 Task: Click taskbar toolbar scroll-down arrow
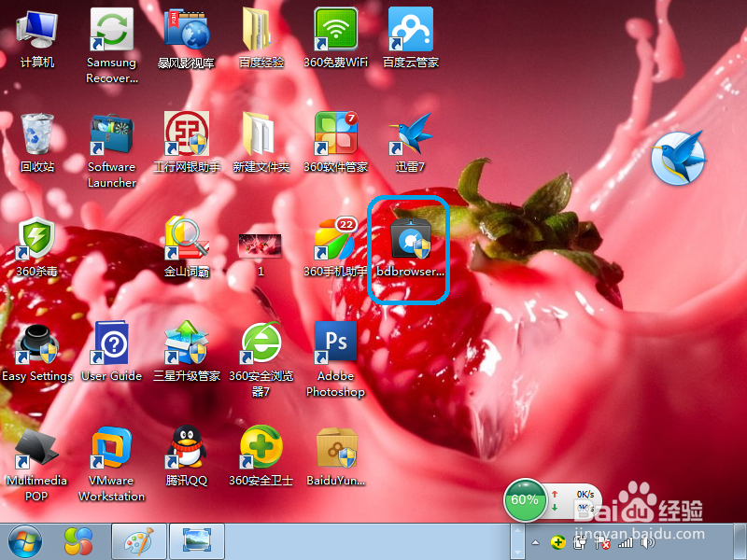click(518, 553)
